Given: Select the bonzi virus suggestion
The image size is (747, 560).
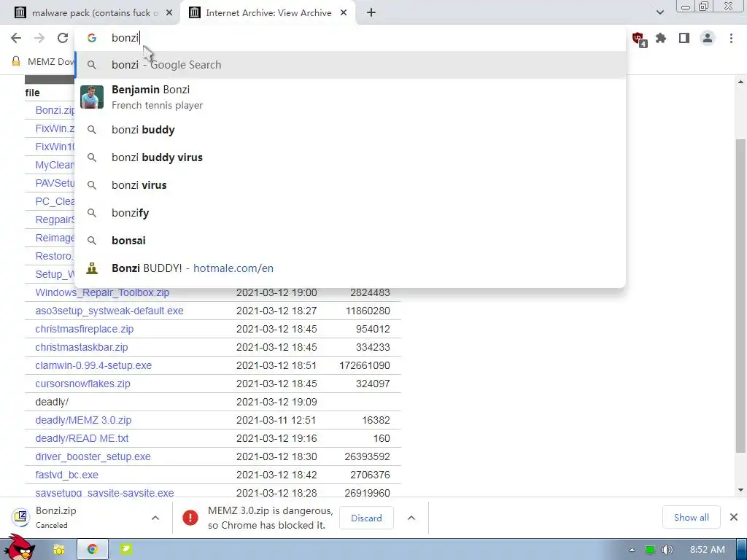Looking at the screenshot, I should click(x=350, y=185).
